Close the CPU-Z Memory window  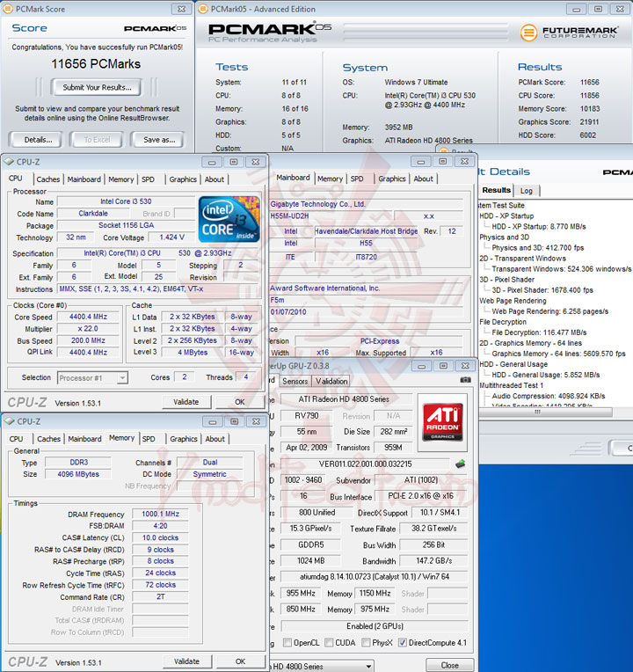256,421
